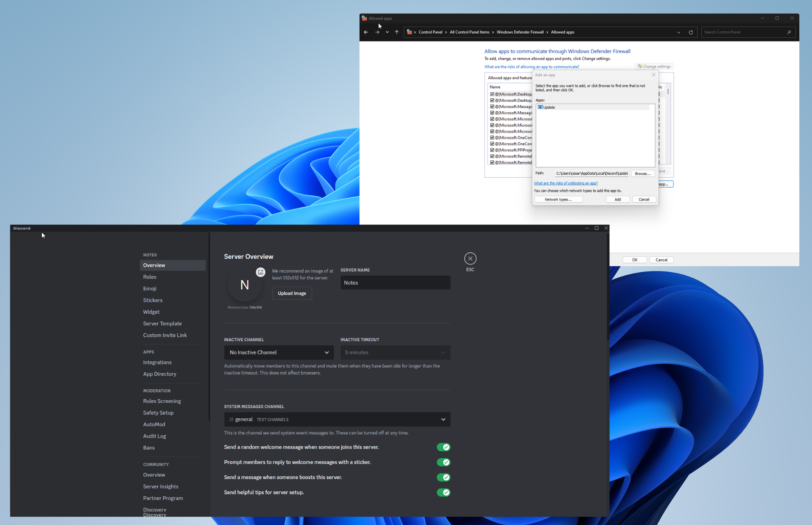812x525 pixels.
Task: Open Partner Program in Discord sidebar
Action: (x=173, y=498)
